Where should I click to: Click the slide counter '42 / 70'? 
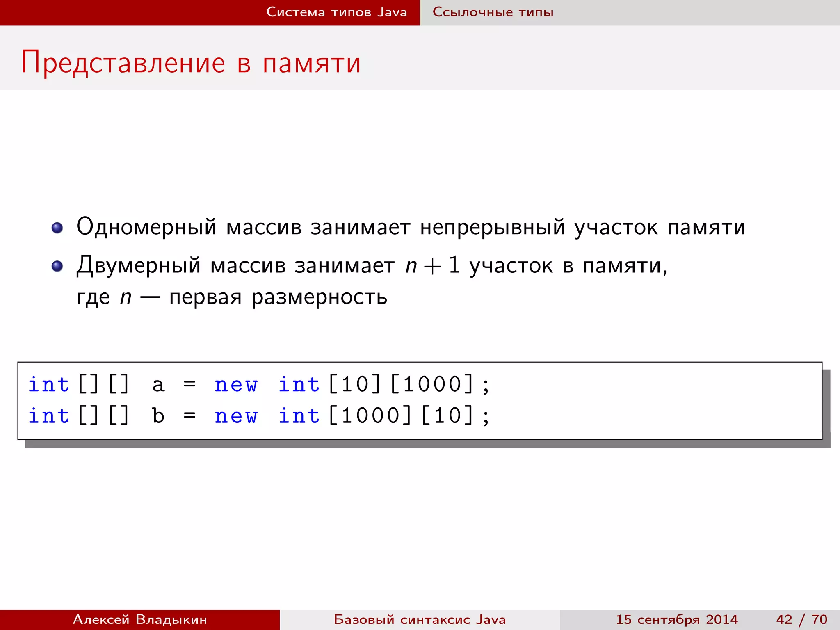(x=802, y=619)
